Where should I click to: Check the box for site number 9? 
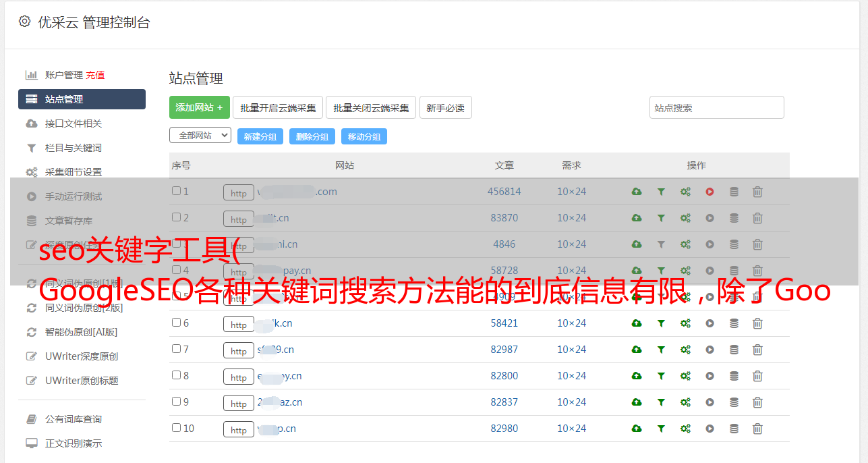pos(176,402)
